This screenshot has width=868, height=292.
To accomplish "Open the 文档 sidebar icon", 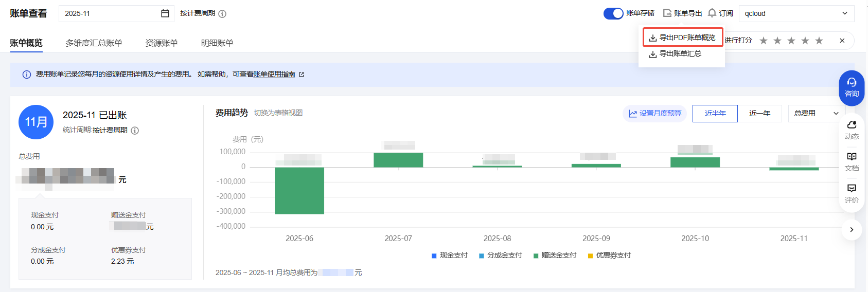I will click(x=852, y=161).
